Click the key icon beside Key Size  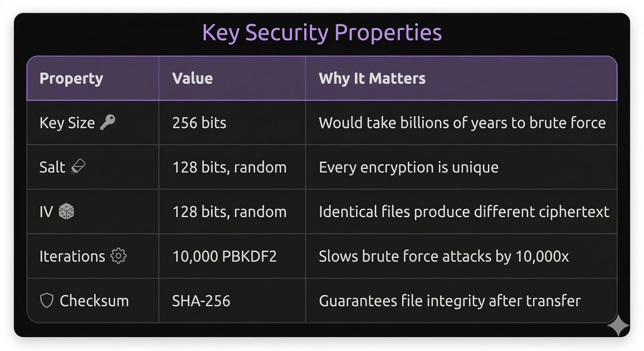pyautogui.click(x=108, y=122)
